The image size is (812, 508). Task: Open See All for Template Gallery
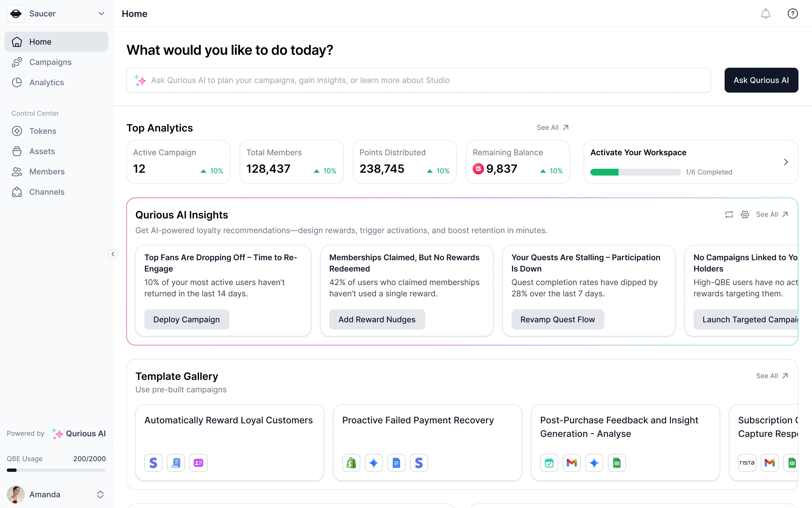click(x=772, y=376)
